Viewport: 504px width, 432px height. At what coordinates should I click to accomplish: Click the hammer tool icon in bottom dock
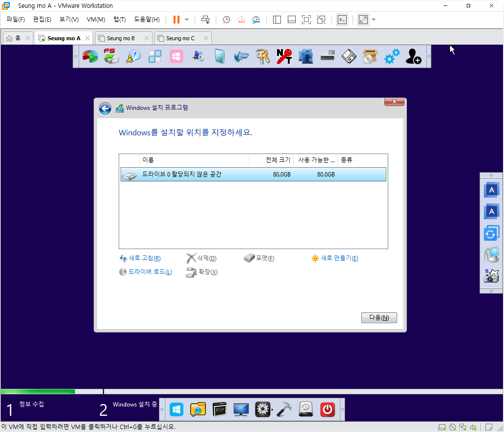284,409
